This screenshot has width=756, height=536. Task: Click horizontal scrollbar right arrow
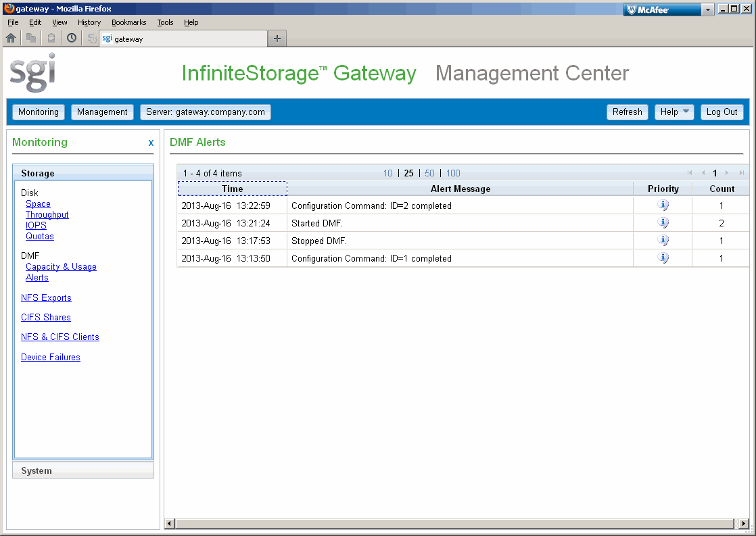[x=743, y=523]
